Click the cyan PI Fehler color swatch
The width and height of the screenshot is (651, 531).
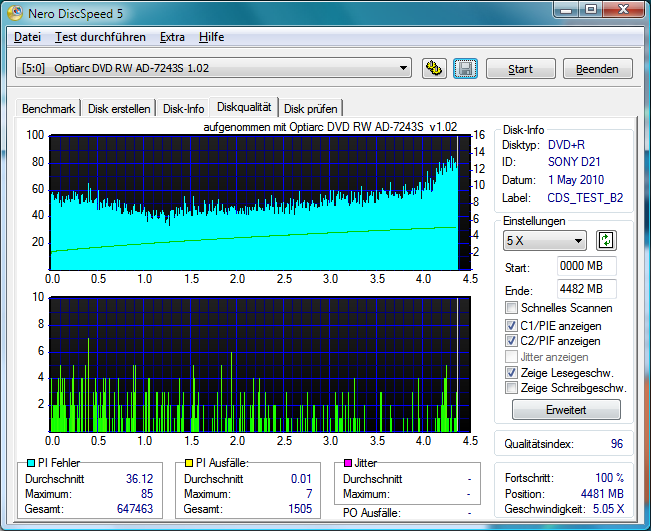tap(31, 462)
